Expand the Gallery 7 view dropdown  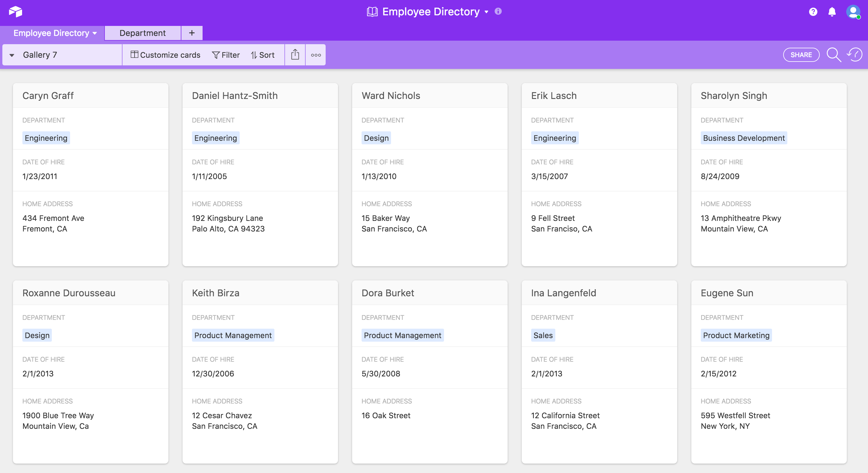(x=12, y=54)
